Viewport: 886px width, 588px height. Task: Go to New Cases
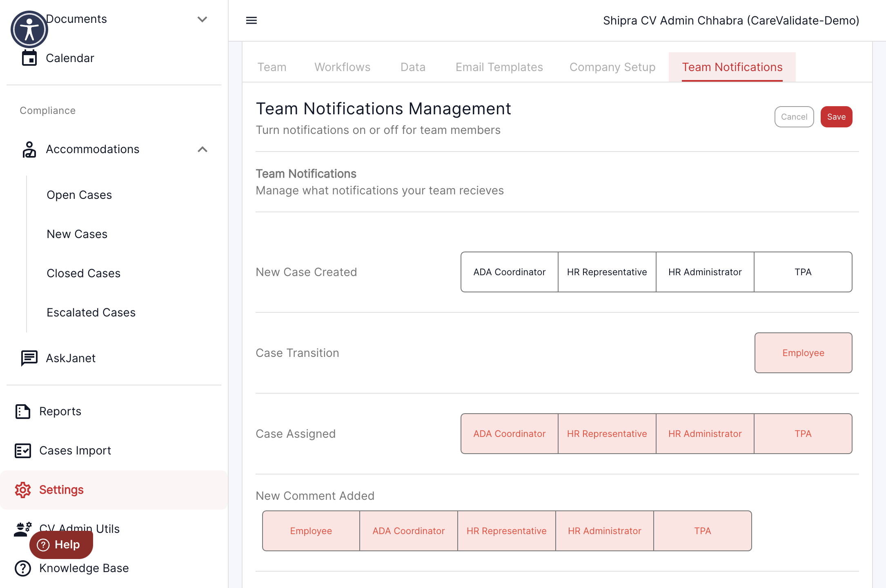(77, 234)
